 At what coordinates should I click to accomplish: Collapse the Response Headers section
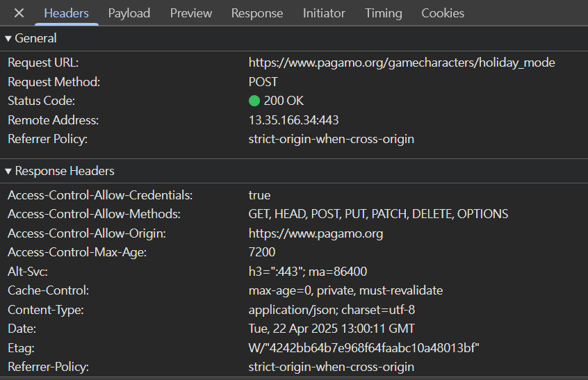coord(8,172)
